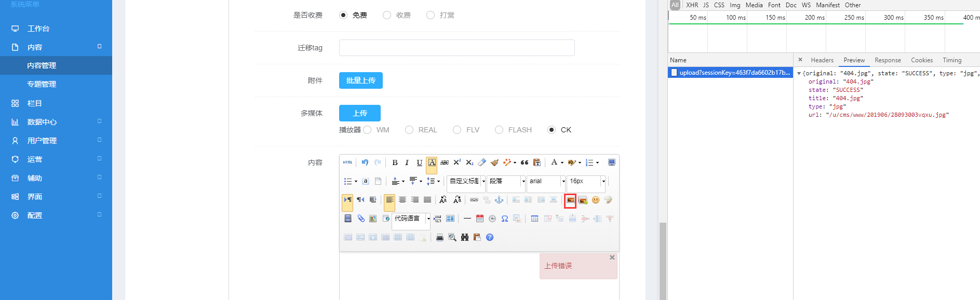The height and width of the screenshot is (300, 980).
Task: Toggle HTML source view in editor
Action: (348, 162)
